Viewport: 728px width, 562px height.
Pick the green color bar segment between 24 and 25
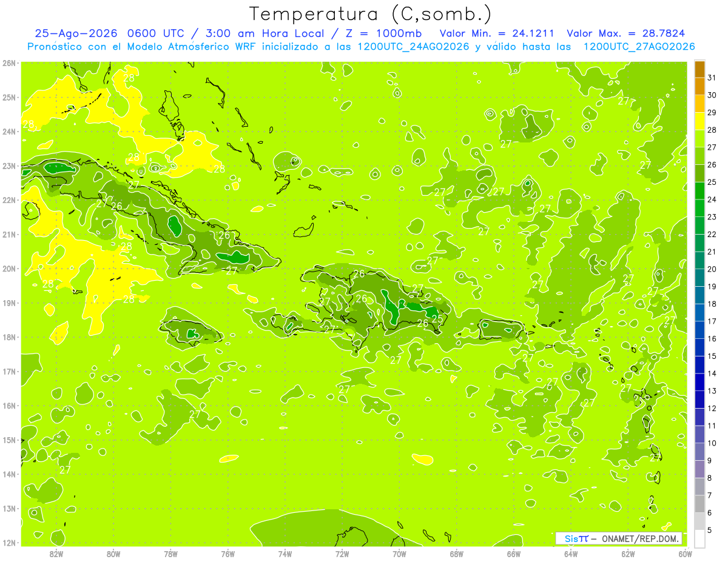[x=699, y=191]
